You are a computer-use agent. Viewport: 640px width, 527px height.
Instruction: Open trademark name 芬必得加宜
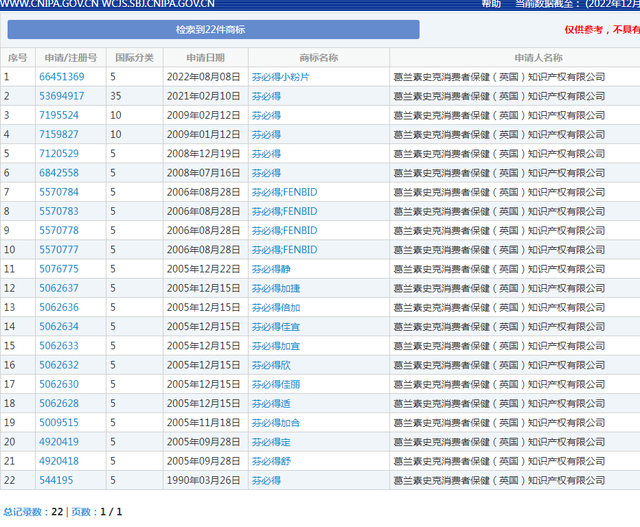pyautogui.click(x=276, y=346)
